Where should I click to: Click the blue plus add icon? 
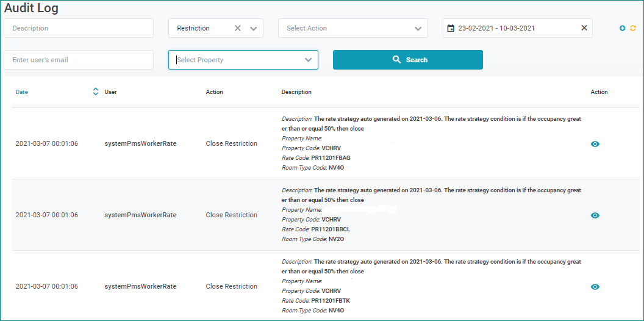pos(623,28)
